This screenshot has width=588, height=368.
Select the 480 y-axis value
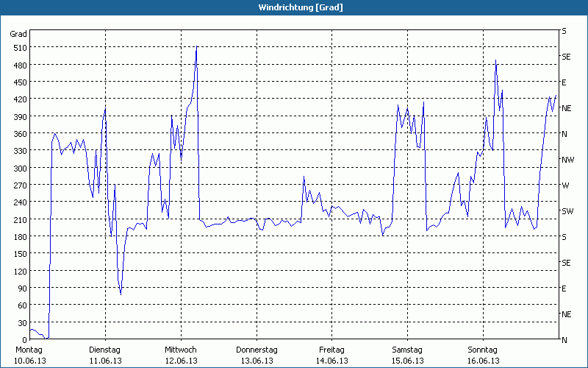[x=20, y=66]
